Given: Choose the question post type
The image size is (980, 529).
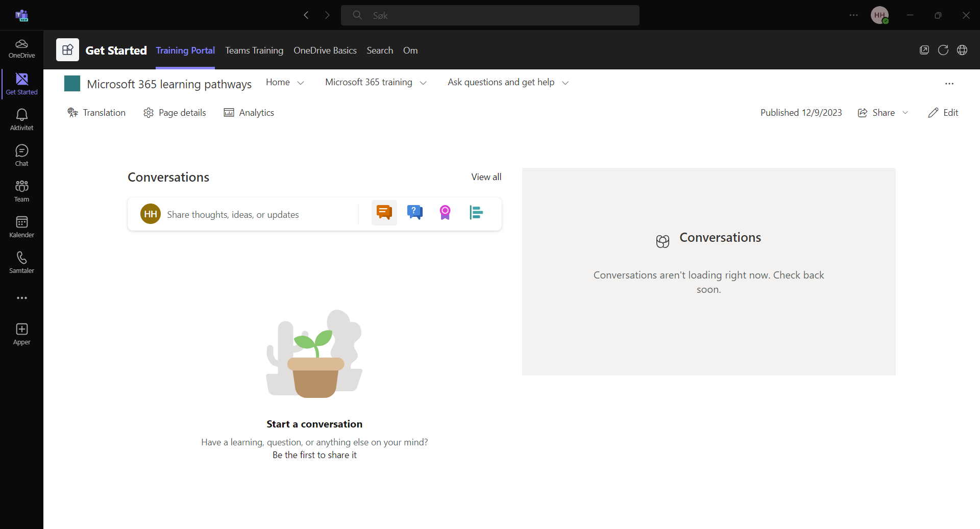Looking at the screenshot, I should [415, 212].
